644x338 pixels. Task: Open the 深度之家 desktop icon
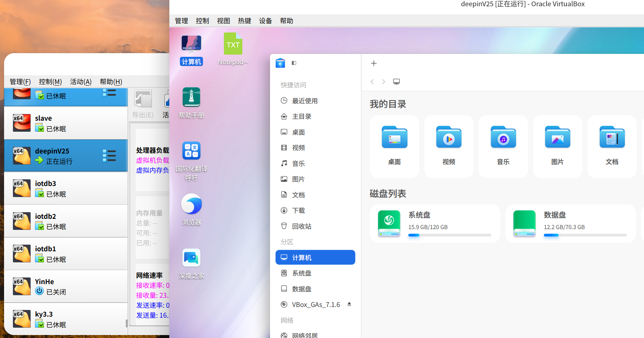(x=191, y=264)
